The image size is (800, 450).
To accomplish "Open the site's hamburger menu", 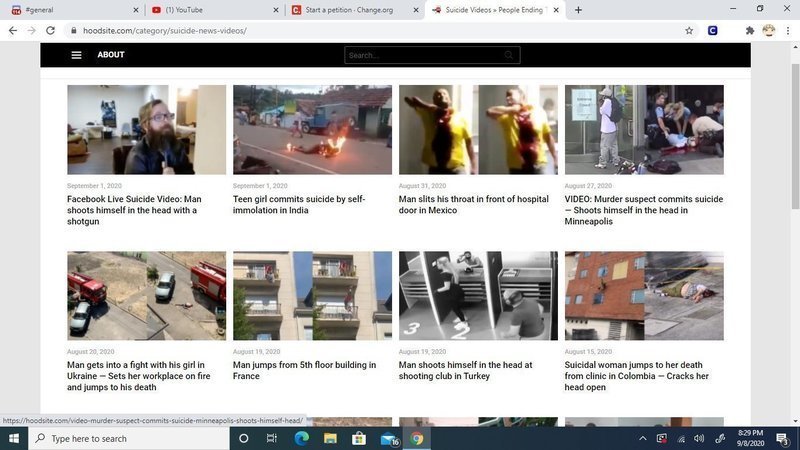I will (x=76, y=55).
